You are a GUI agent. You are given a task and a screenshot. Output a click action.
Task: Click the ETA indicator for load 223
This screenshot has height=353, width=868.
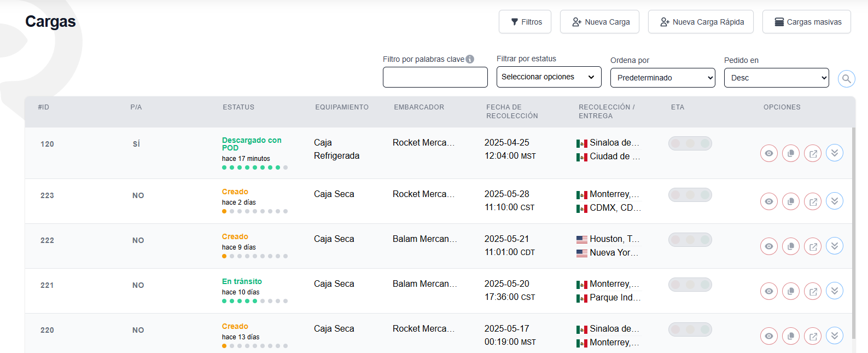690,195
